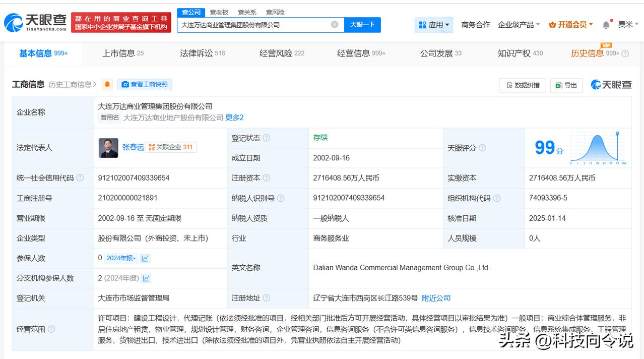Open the 经营风险 tab
Screen dimensions: 644x359
click(x=282, y=53)
